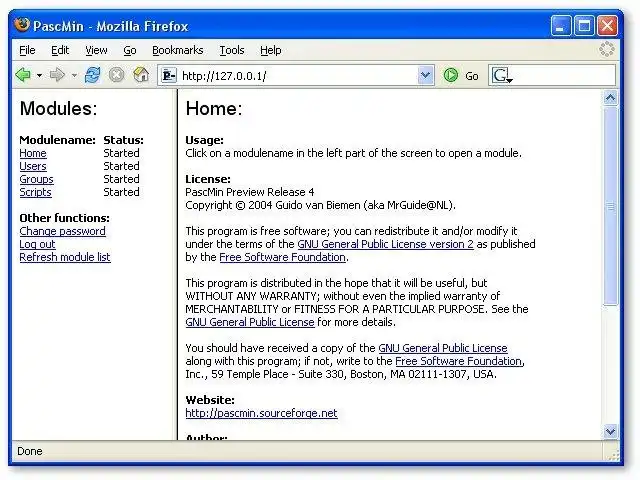This screenshot has width=640, height=480.
Task: Open the Tools menu
Action: pyautogui.click(x=232, y=50)
